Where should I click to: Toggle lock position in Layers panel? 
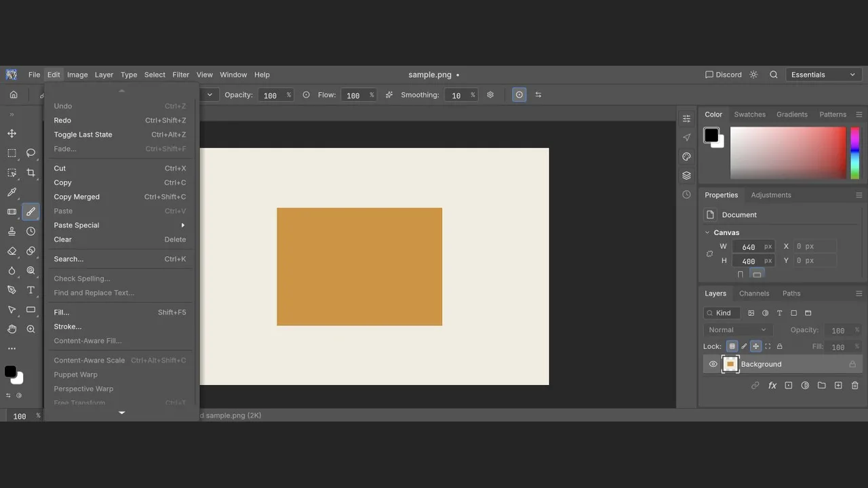point(755,346)
